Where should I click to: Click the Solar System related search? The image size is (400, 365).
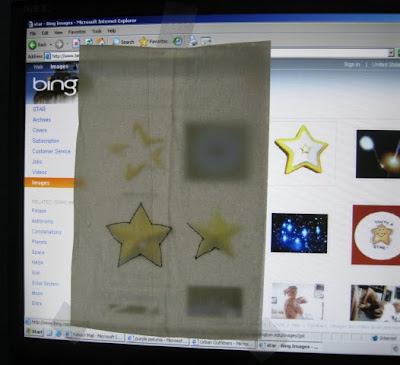[x=45, y=283]
